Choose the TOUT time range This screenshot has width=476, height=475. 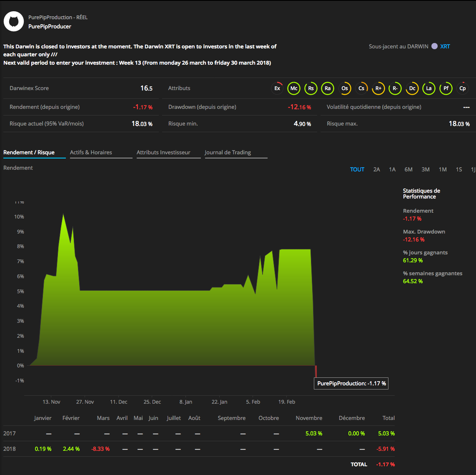tap(357, 169)
